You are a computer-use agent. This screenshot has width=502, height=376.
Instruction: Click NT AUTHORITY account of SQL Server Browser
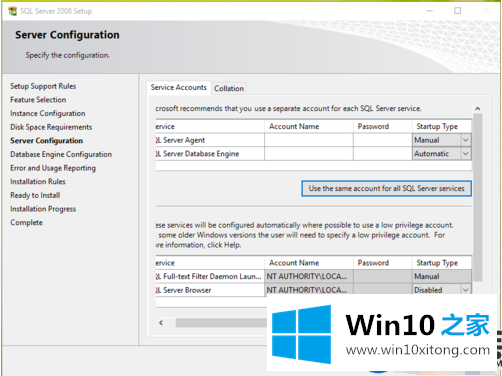click(309, 290)
